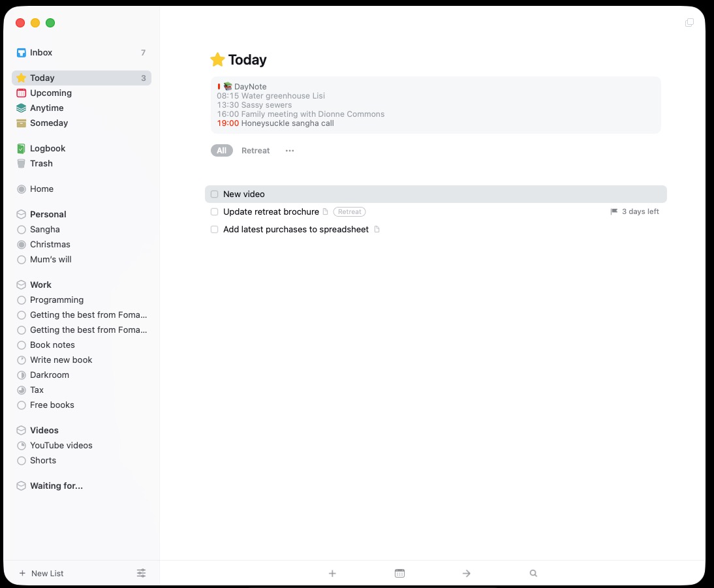Check off the New video task

click(x=214, y=194)
